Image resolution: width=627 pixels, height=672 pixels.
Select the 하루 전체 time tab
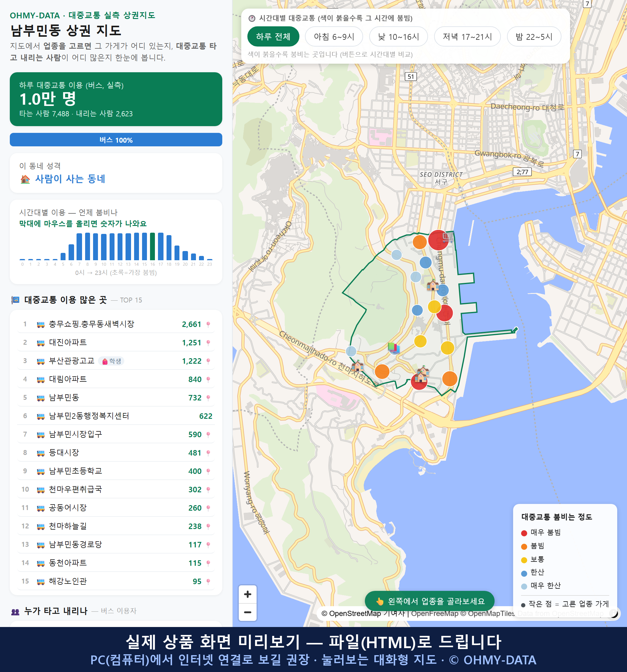pyautogui.click(x=273, y=36)
